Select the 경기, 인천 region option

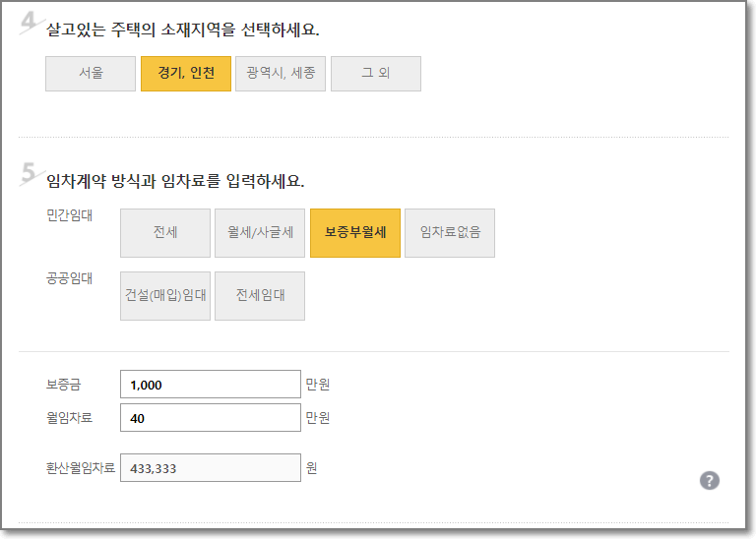[186, 74]
